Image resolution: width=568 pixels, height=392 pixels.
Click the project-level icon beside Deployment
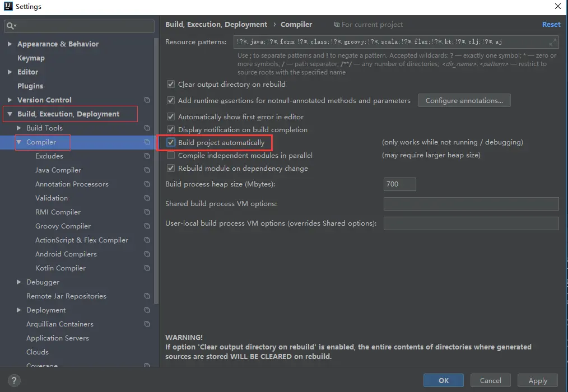tap(147, 310)
